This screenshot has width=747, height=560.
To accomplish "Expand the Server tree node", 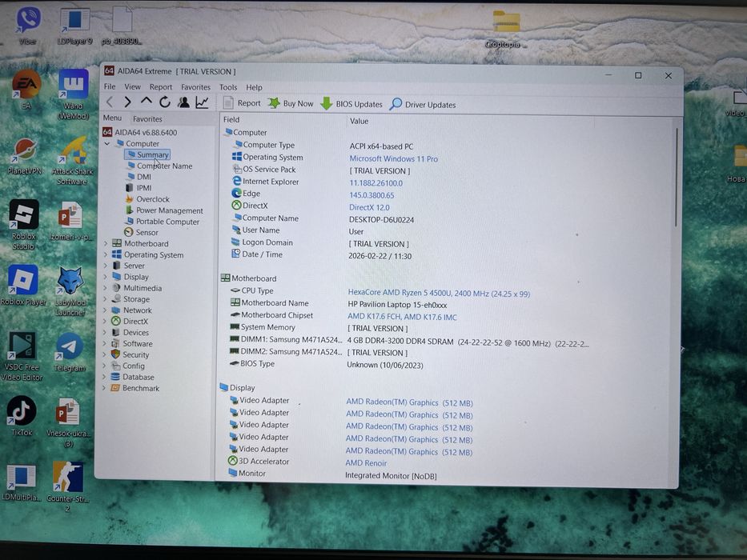I will pyautogui.click(x=106, y=266).
